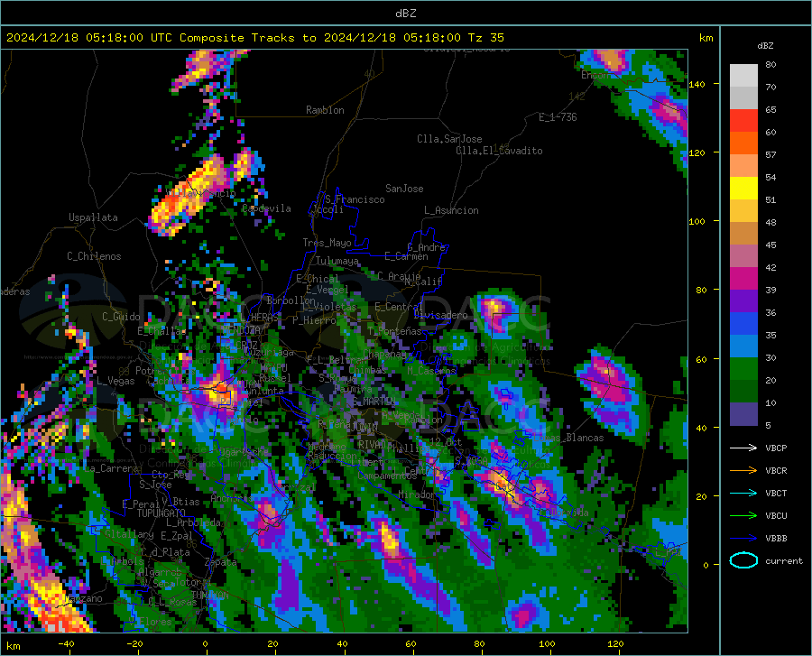
Task: Click the 'Tz 35' threshold text
Action: pyautogui.click(x=486, y=38)
